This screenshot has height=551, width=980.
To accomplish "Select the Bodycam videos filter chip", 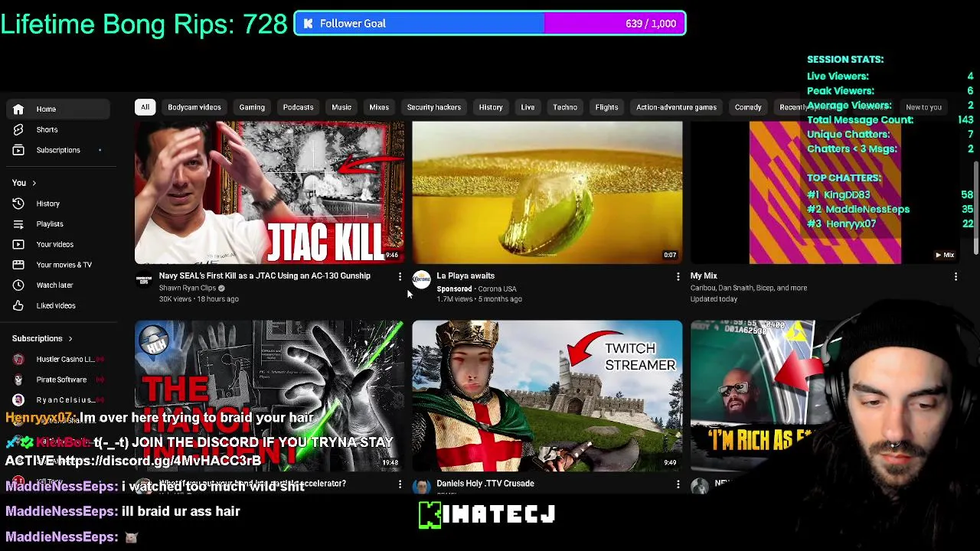I will point(194,107).
